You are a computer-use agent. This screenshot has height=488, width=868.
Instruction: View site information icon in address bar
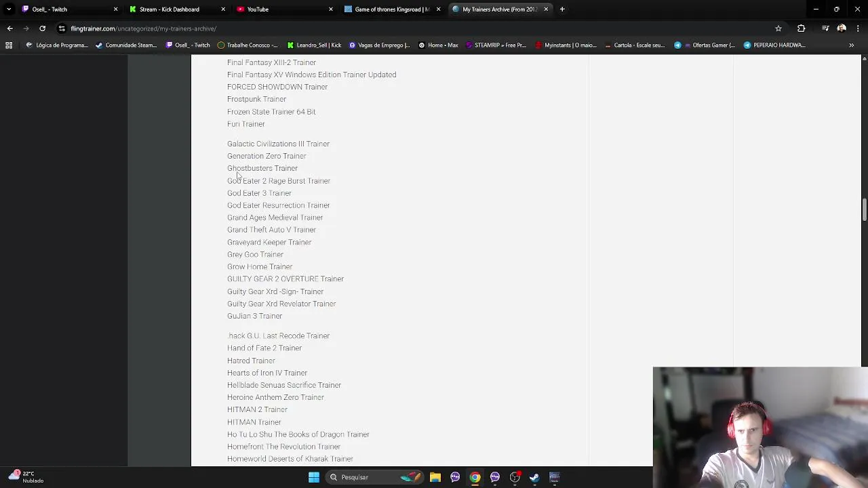pos(62,28)
